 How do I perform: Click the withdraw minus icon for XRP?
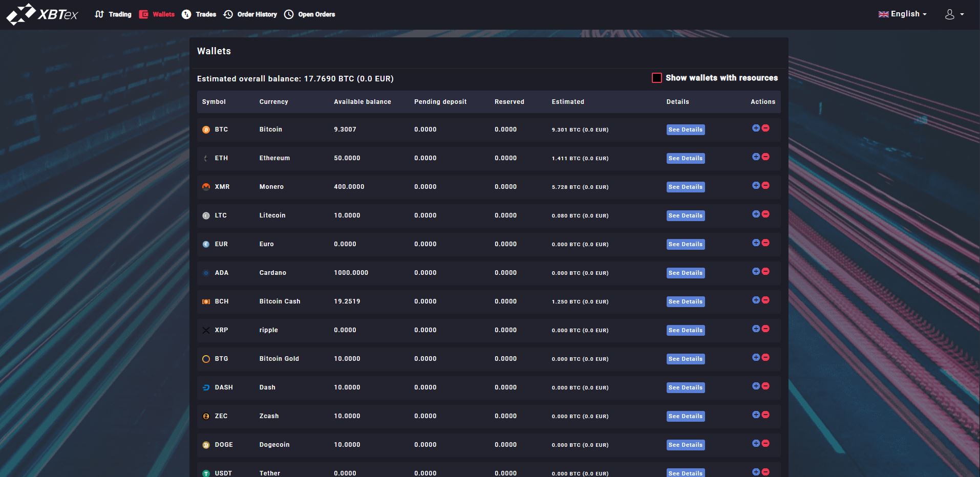tap(765, 329)
